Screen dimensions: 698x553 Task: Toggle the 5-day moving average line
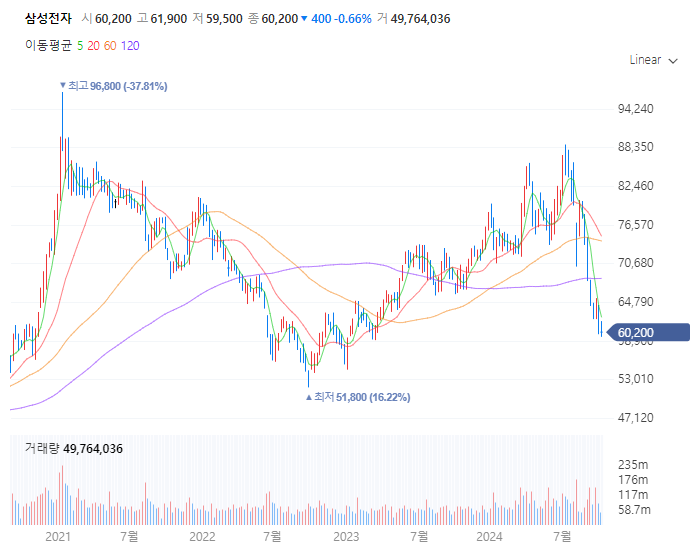tap(80, 44)
